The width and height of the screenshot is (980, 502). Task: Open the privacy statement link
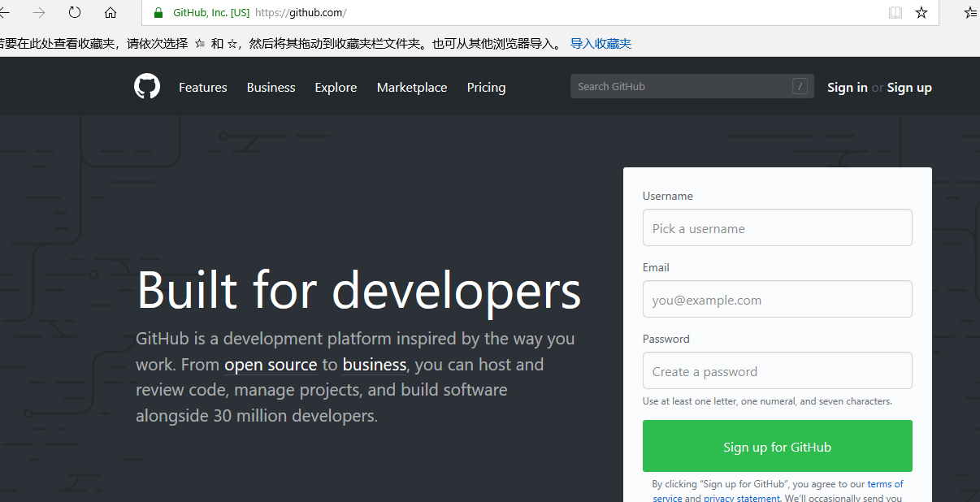point(742,498)
